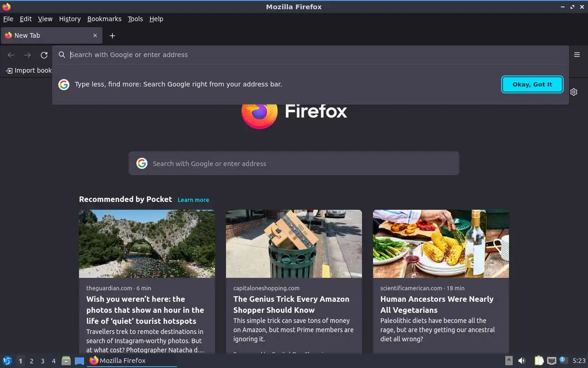
Task: Open 'Human Ancestors Were Nearly All Vegetarians' headline
Action: (x=437, y=305)
